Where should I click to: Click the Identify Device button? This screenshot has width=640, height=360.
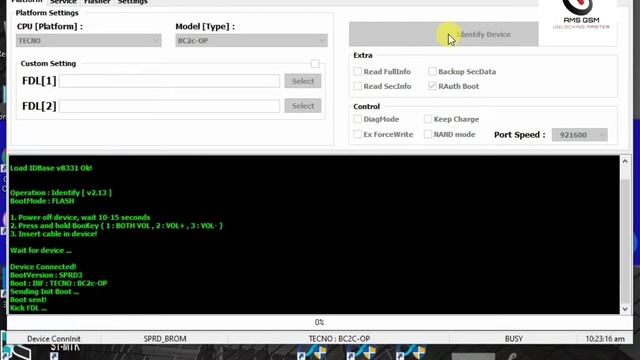[444, 34]
